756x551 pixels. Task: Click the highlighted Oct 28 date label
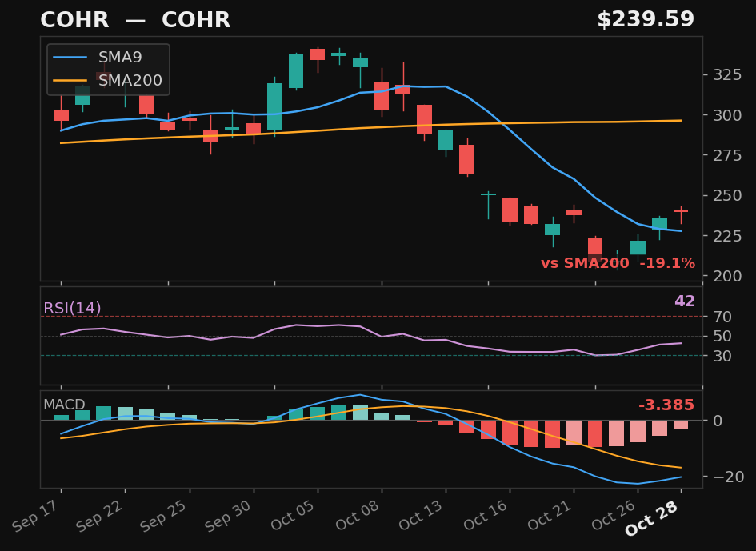[652, 519]
